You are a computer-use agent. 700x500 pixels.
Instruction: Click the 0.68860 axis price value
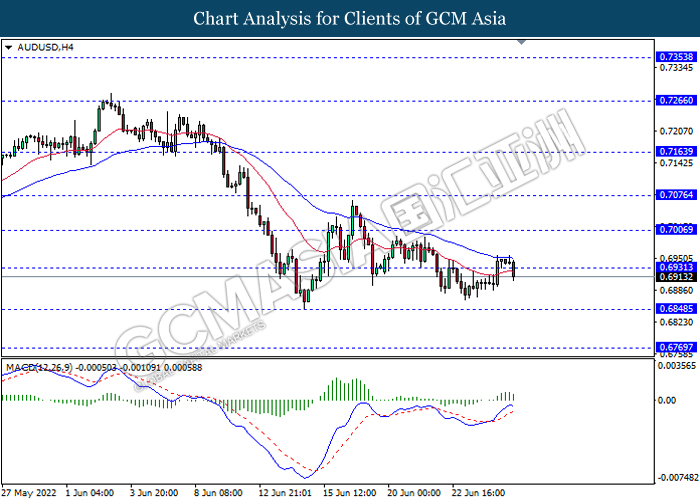pos(677,291)
